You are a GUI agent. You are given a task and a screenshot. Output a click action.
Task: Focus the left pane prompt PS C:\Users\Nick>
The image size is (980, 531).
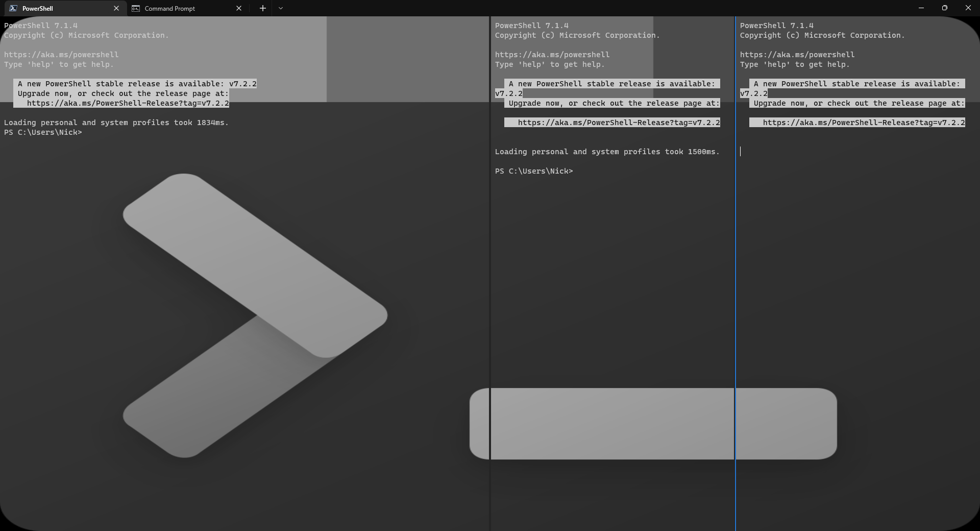pos(43,132)
